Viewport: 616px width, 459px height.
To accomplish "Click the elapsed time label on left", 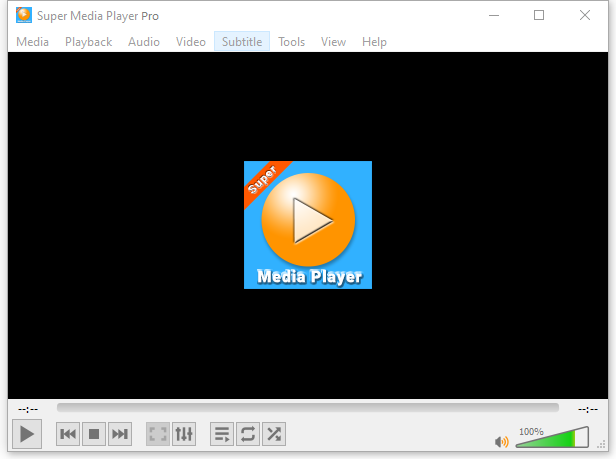I will [28, 409].
